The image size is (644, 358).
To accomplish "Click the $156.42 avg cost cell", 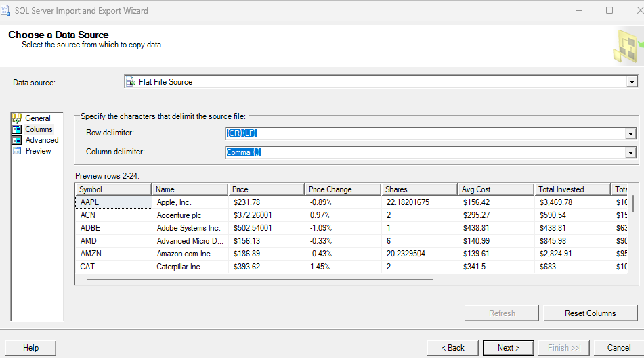I will [x=496, y=202].
